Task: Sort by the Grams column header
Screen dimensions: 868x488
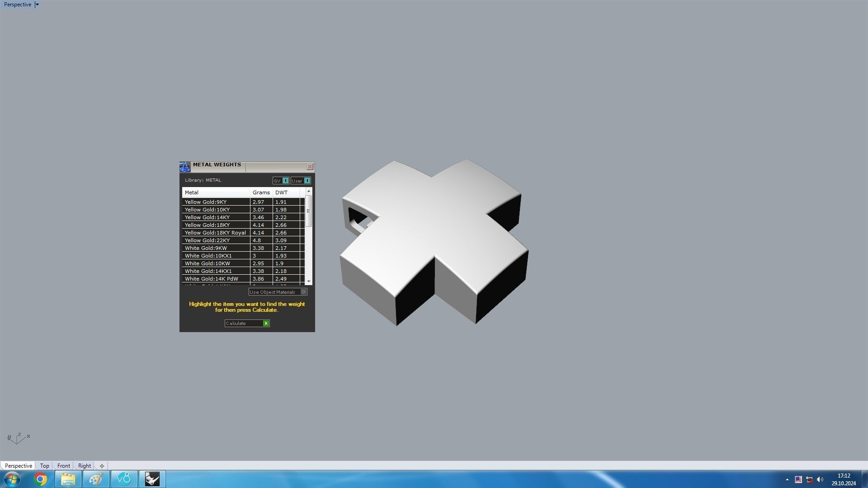Action: pyautogui.click(x=261, y=192)
